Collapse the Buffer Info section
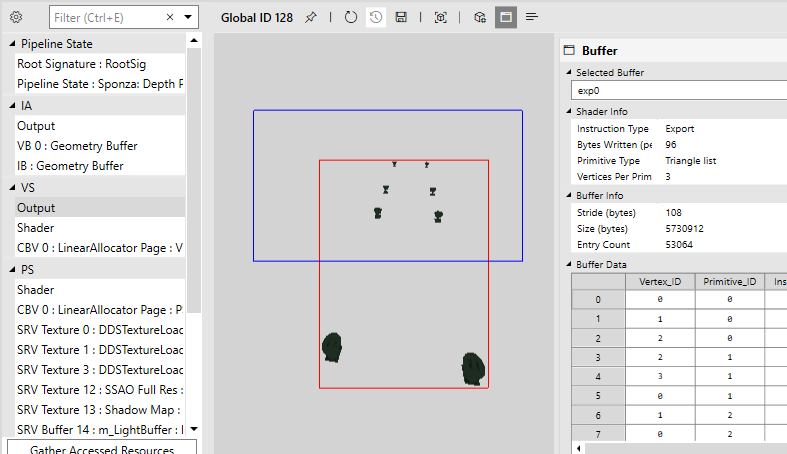The image size is (787, 454). click(x=569, y=195)
